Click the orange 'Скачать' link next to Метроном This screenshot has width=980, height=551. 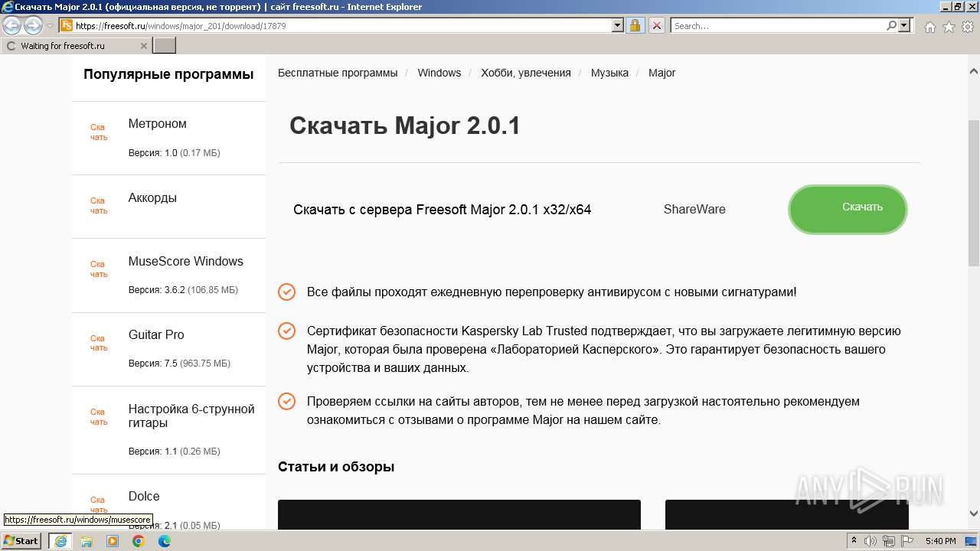[x=99, y=132]
